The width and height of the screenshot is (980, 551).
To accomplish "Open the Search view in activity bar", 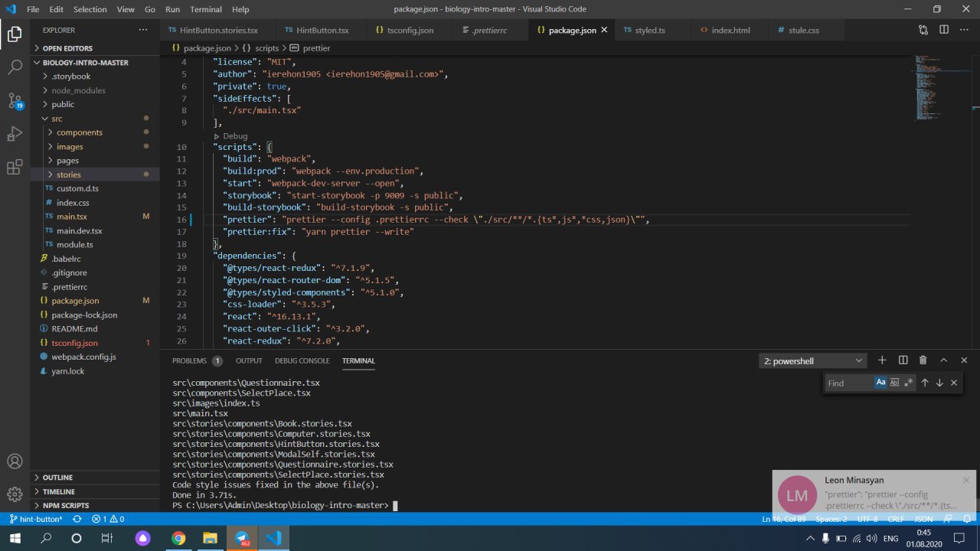I will [15, 67].
